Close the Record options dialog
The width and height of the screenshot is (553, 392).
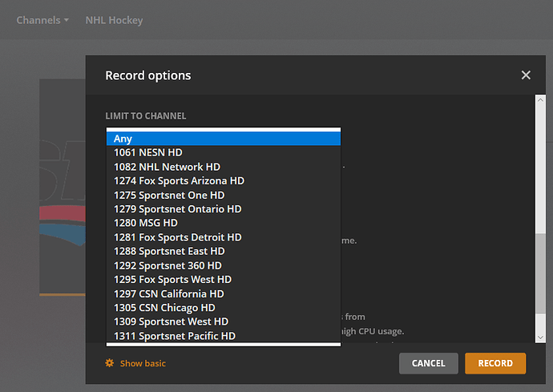(x=526, y=75)
